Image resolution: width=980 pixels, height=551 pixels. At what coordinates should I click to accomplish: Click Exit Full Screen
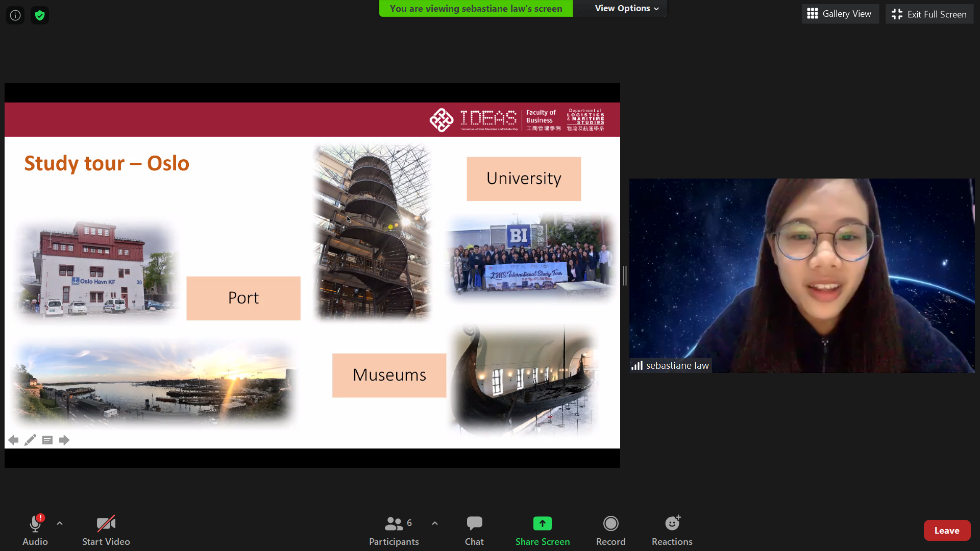pyautogui.click(x=929, y=14)
